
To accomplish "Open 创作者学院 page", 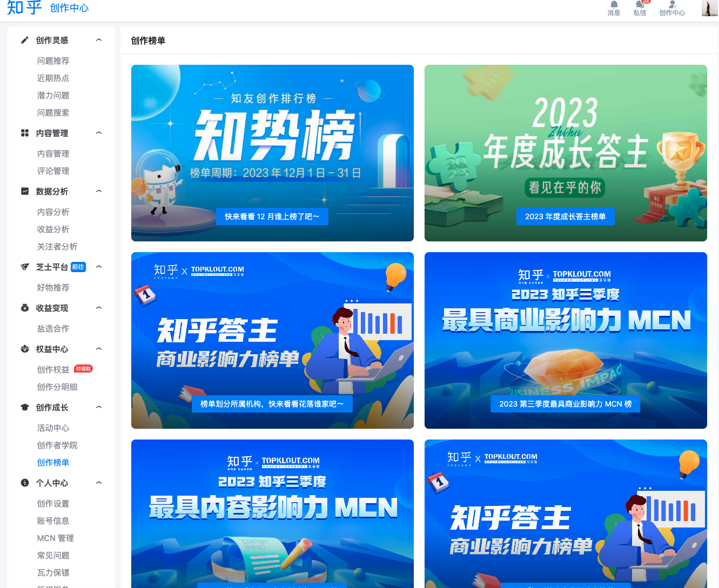I will [x=57, y=445].
